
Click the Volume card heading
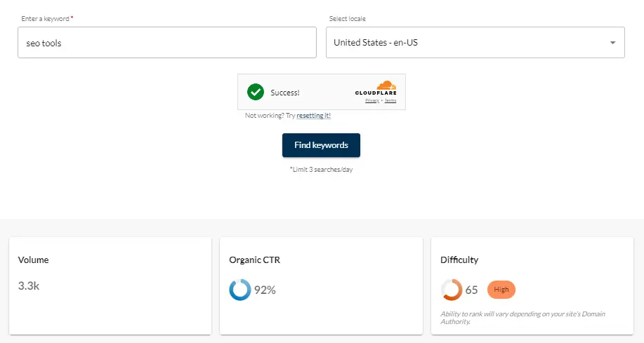[x=33, y=260]
